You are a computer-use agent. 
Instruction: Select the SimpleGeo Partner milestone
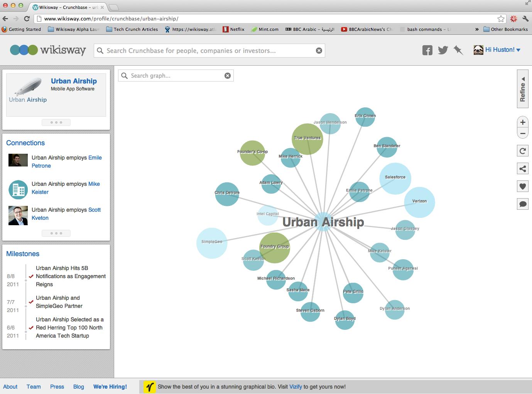[x=59, y=302]
